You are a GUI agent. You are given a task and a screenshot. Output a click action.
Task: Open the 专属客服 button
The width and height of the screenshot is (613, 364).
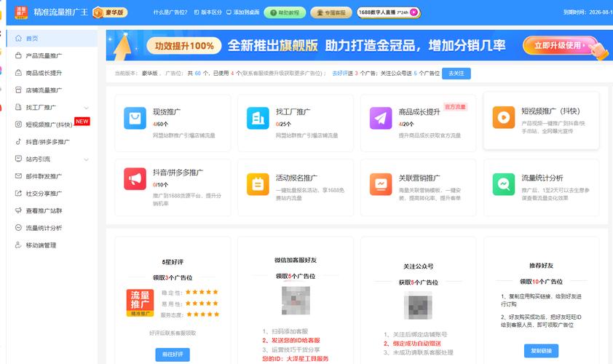[331, 12]
